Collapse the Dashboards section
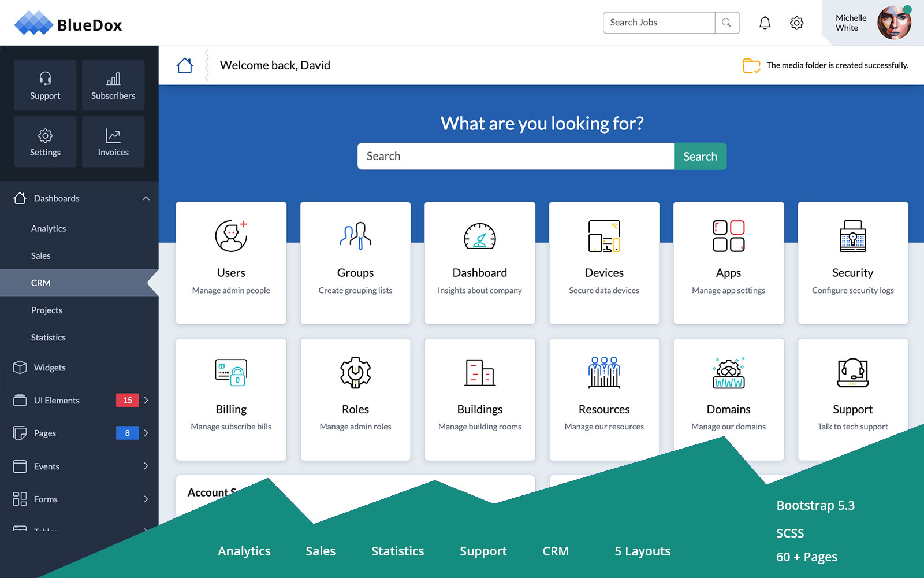This screenshot has width=924, height=578. (x=147, y=198)
